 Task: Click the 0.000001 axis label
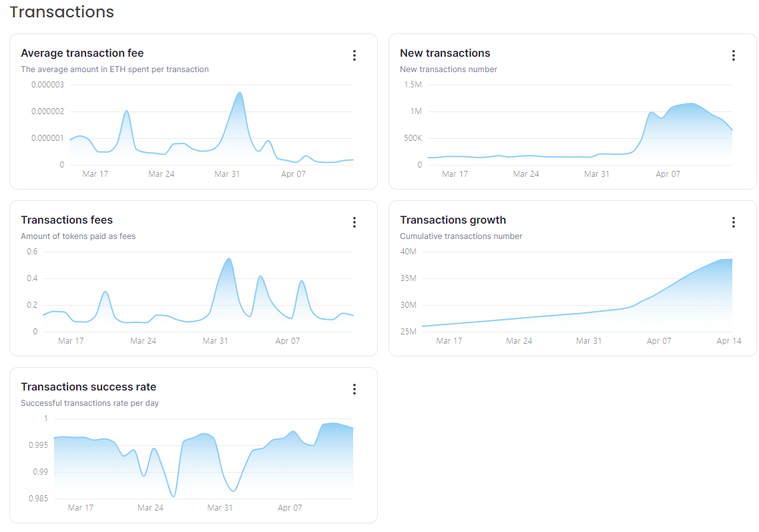tap(47, 138)
